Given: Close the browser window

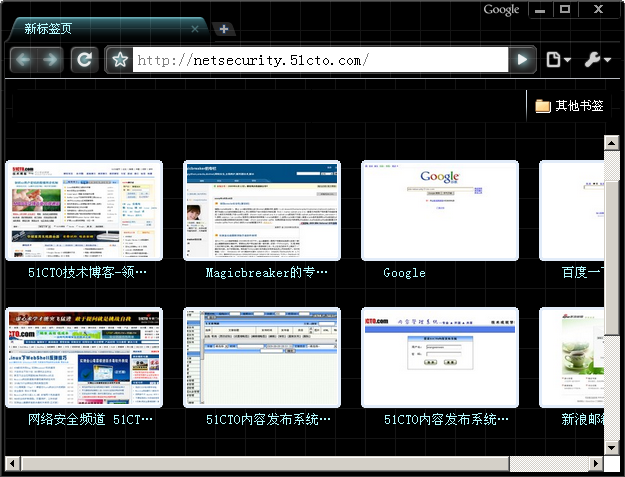Looking at the screenshot, I should pyautogui.click(x=598, y=10).
